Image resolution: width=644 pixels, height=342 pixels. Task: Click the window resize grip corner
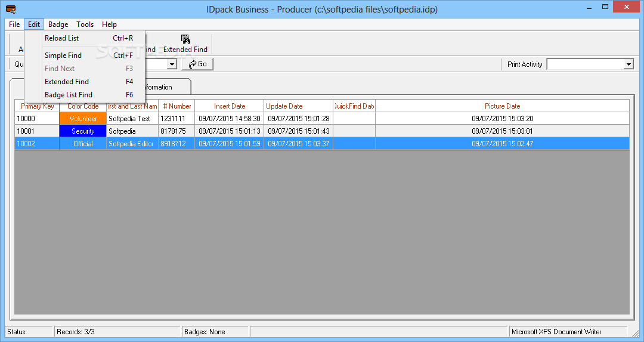pyautogui.click(x=636, y=333)
